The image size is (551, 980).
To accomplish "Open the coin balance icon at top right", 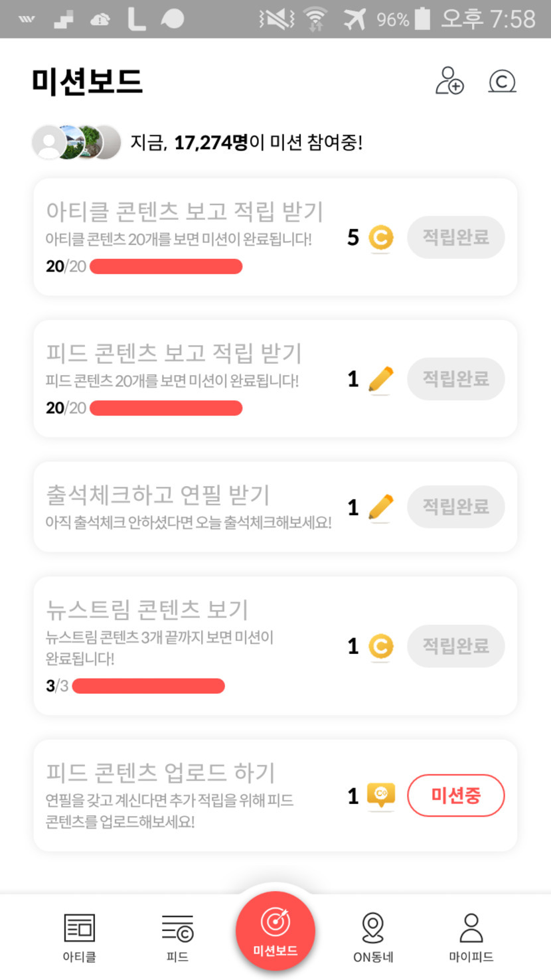I will pyautogui.click(x=502, y=81).
